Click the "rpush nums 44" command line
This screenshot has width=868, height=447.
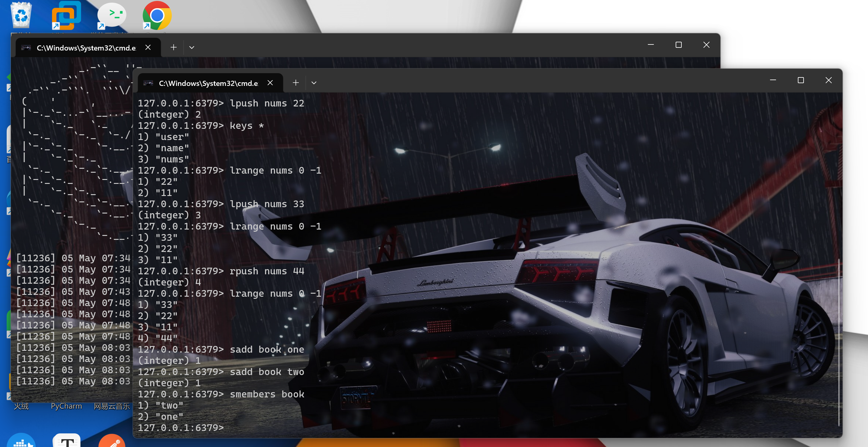(x=221, y=271)
